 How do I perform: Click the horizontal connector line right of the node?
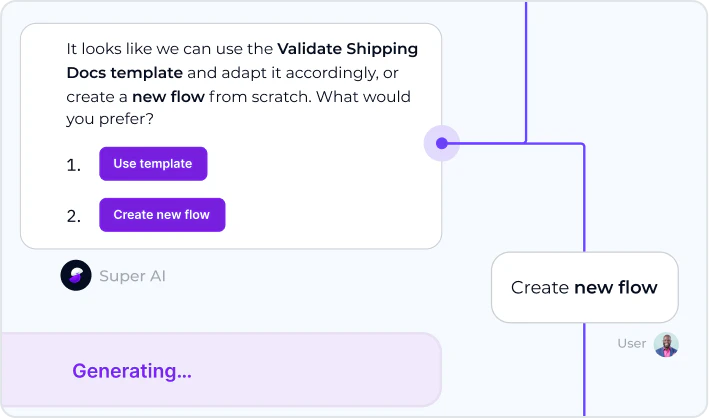click(500, 143)
